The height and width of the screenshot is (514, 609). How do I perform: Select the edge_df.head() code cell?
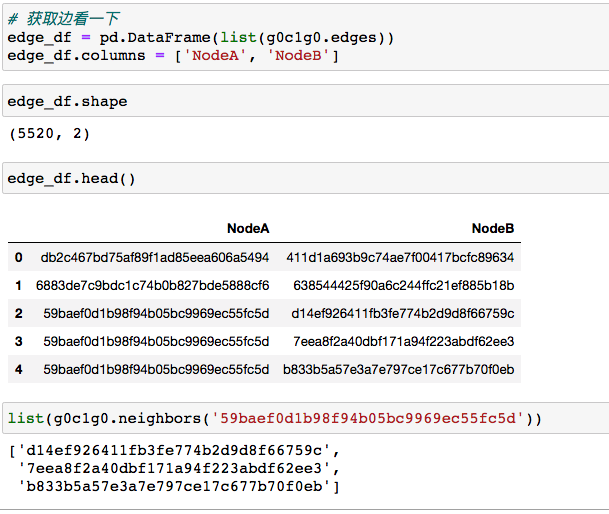tap(306, 178)
